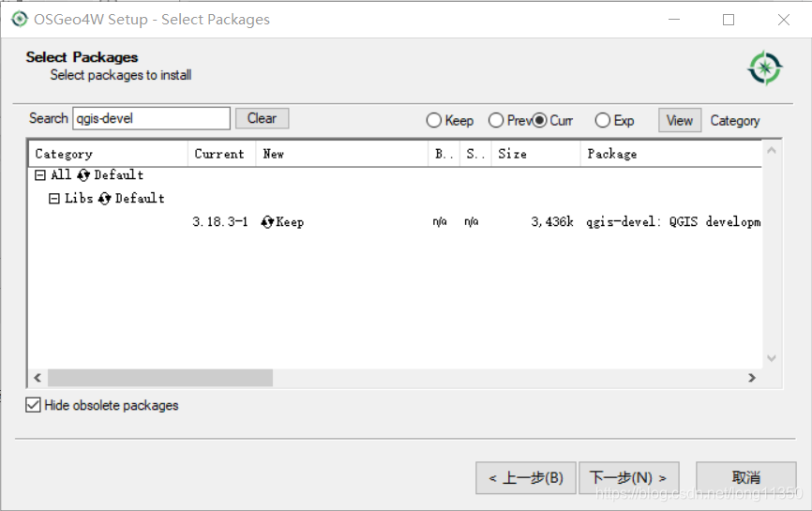812x511 pixels.
Task: Proceed with 下一步(N) button
Action: [628, 477]
